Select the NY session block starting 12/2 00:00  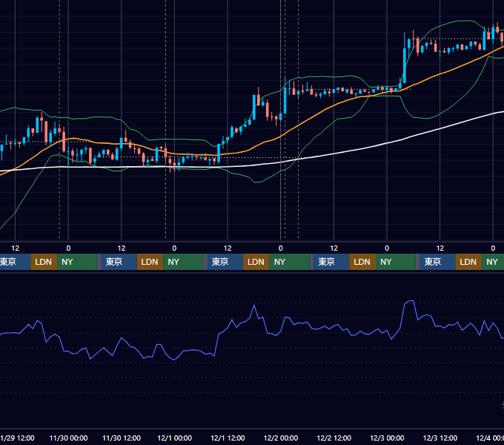289,262
